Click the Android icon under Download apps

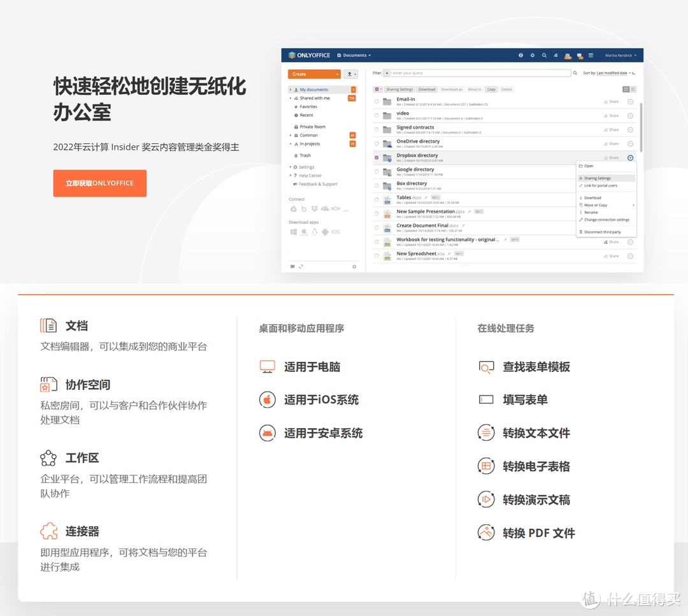[325, 232]
